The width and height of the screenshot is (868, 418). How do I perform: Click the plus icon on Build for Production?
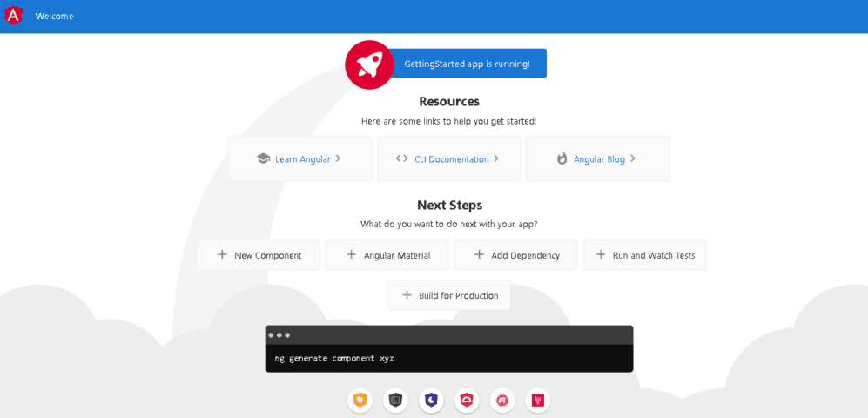click(x=407, y=295)
